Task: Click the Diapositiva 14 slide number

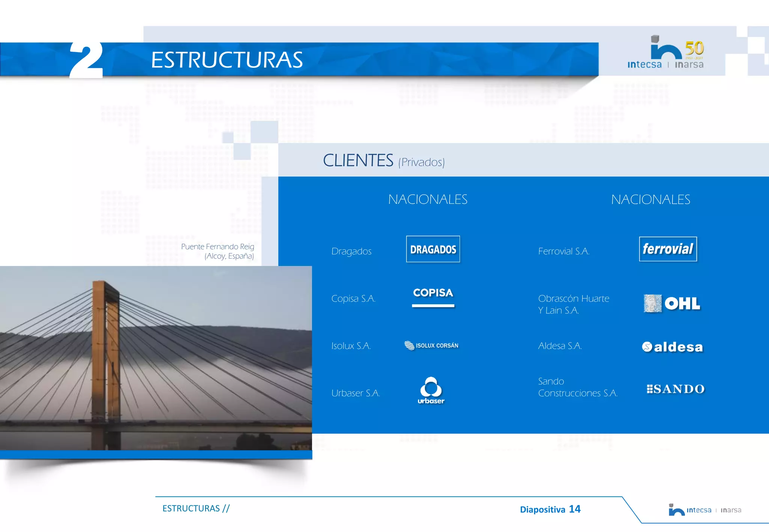Action: click(x=550, y=509)
